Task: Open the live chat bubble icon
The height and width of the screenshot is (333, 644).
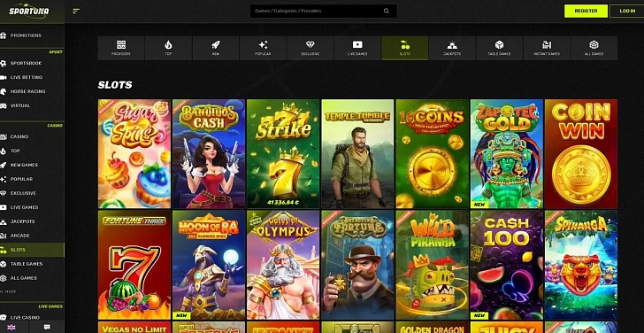Action: pyautogui.click(x=47, y=328)
